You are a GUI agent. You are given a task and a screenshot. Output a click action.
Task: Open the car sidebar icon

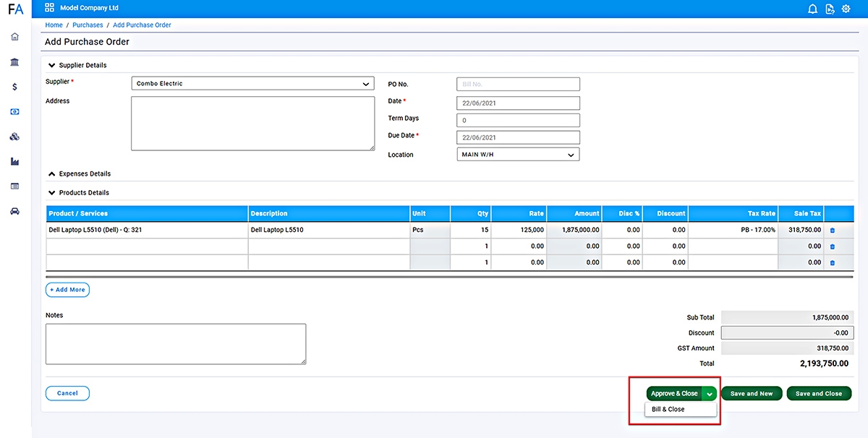click(x=15, y=212)
